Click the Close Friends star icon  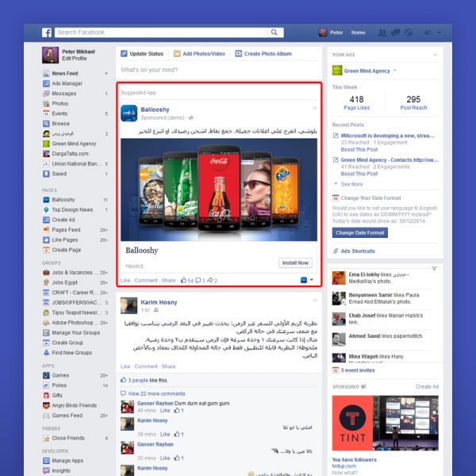(46, 439)
